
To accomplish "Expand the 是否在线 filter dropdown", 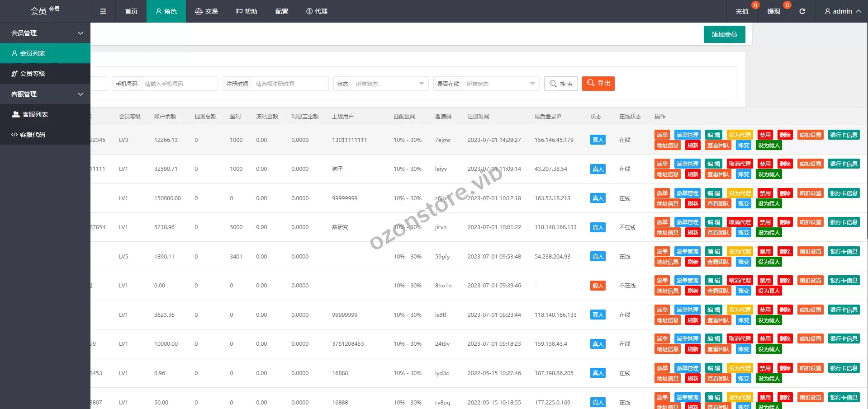I will (500, 84).
